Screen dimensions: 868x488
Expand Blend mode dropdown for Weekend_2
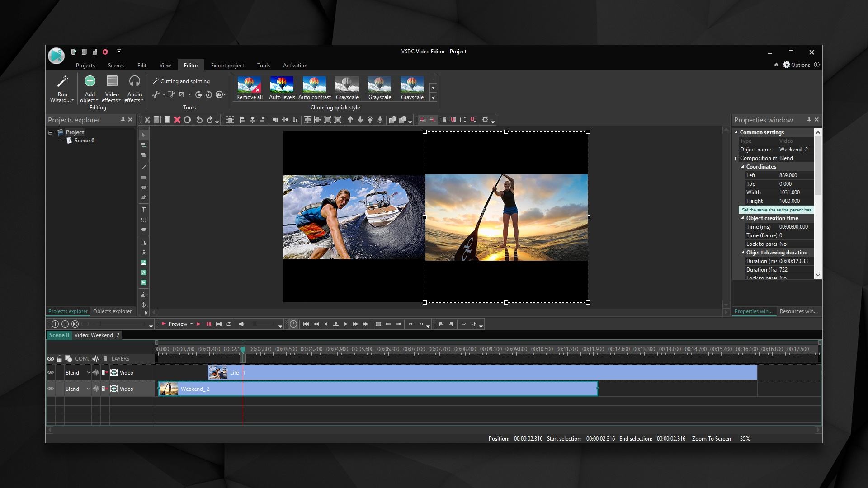pos(88,389)
